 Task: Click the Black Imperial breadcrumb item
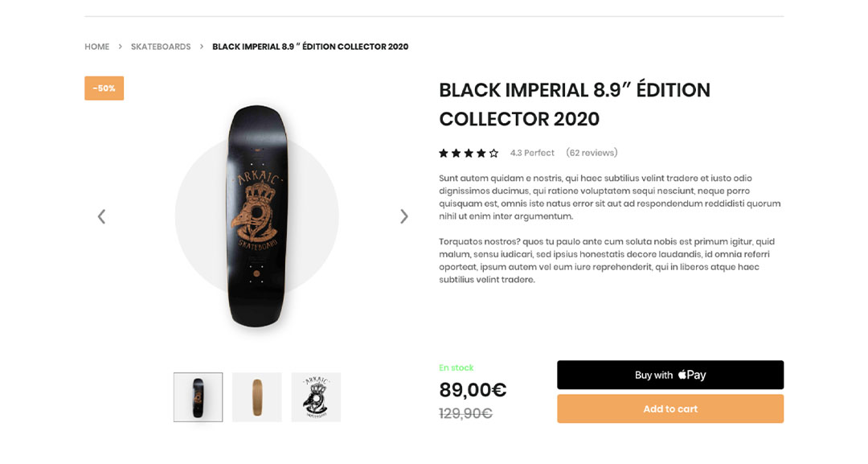click(x=310, y=47)
